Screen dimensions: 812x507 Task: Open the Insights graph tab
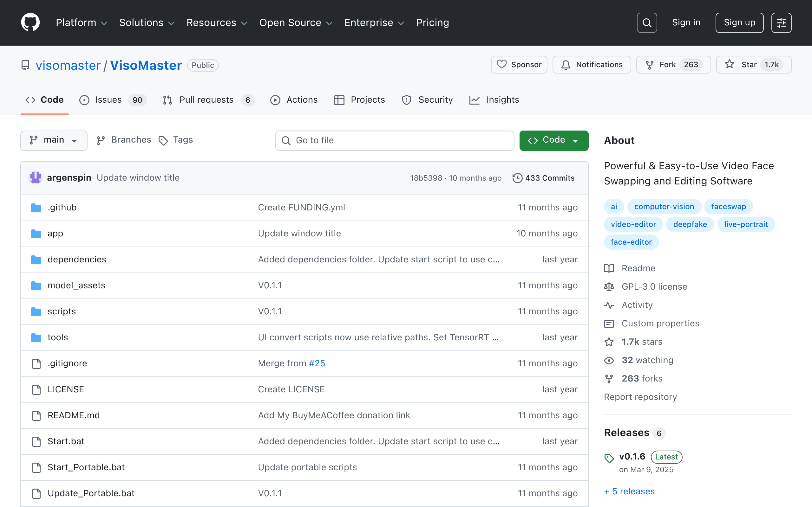494,100
